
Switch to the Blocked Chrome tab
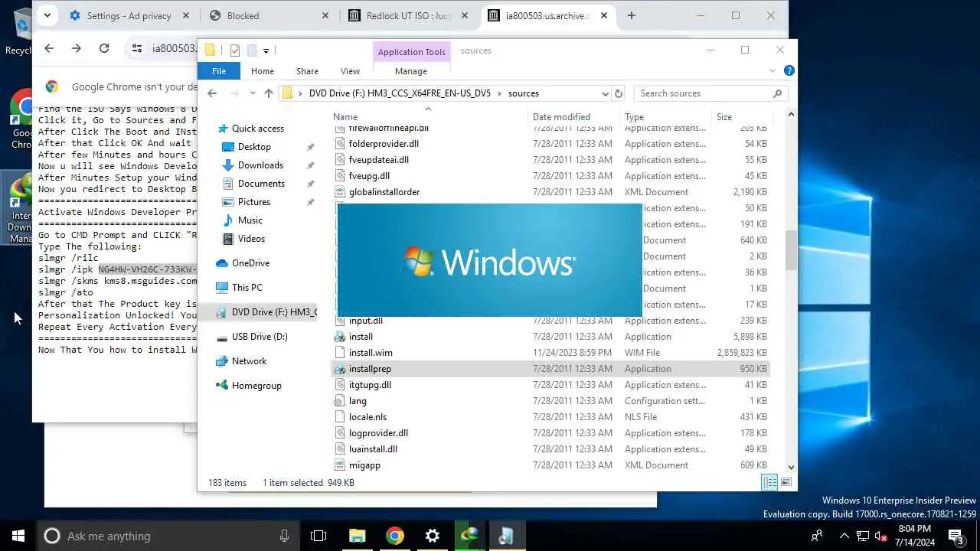coord(269,15)
